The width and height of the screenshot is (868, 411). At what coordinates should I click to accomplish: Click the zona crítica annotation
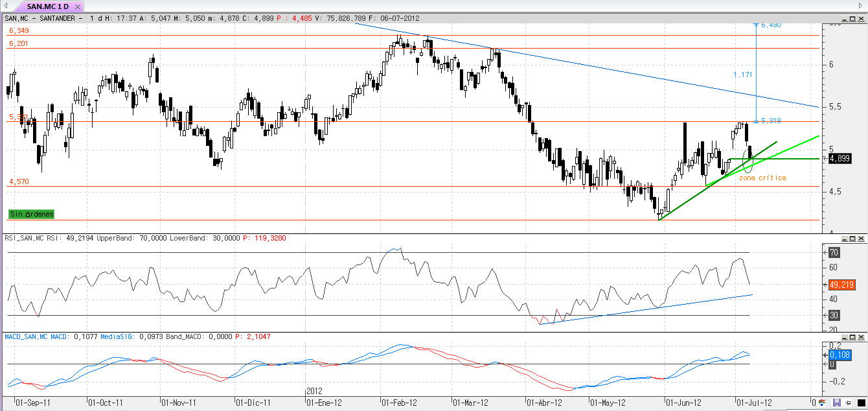[762, 178]
